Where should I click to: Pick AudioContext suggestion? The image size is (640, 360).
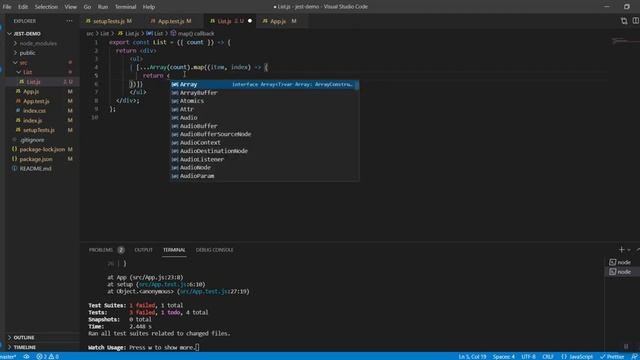264,142
